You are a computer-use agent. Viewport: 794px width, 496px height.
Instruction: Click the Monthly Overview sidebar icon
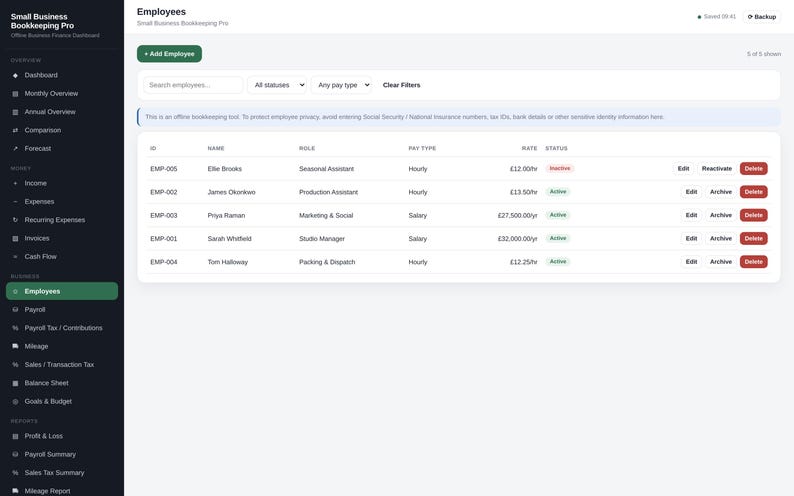pyautogui.click(x=15, y=94)
